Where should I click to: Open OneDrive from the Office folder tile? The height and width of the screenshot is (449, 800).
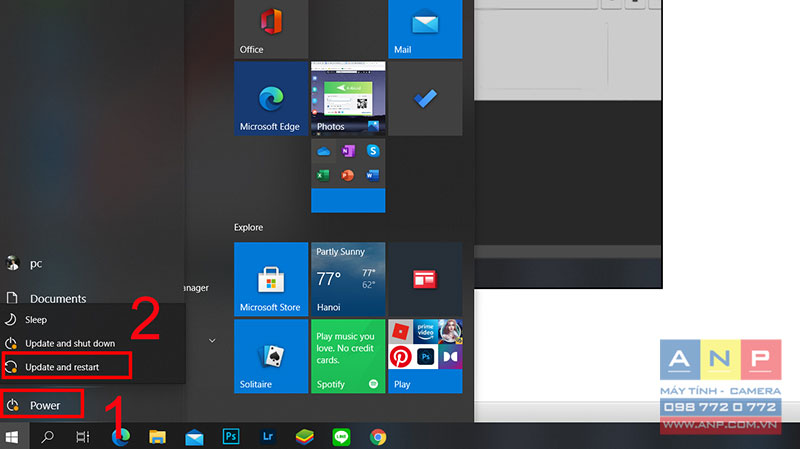[x=323, y=152]
